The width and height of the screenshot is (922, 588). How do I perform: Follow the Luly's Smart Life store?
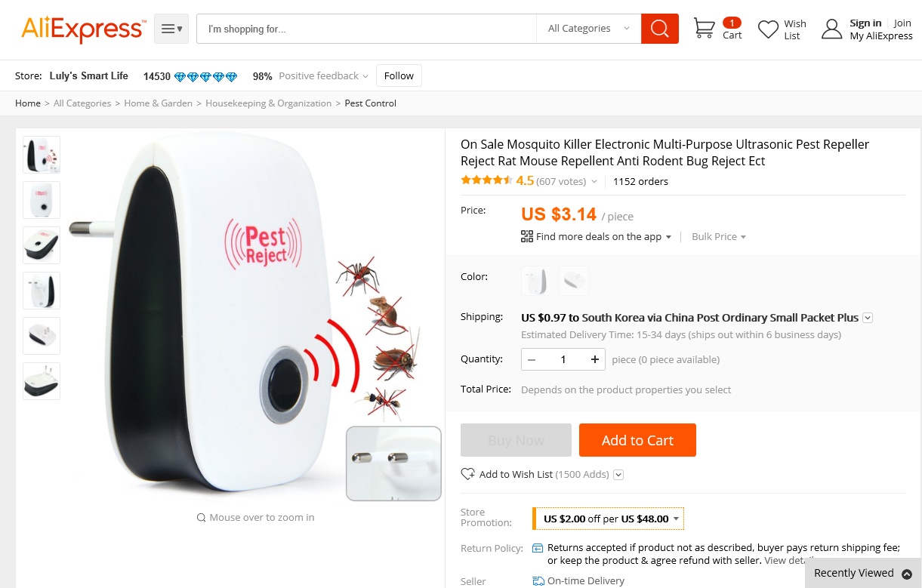399,75
